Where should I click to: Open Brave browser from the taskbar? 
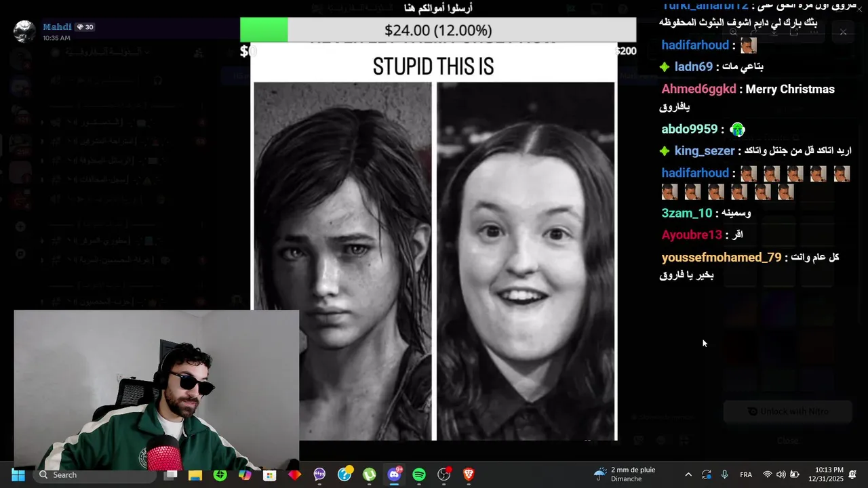coord(469,475)
